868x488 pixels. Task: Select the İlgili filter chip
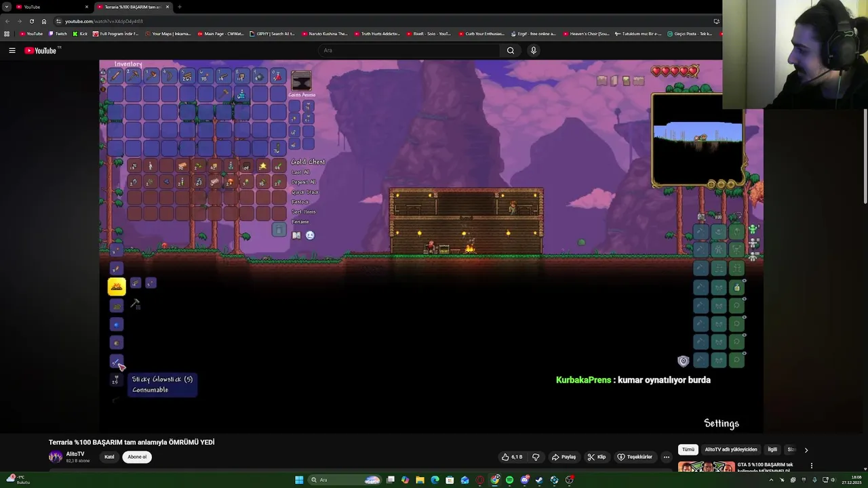pyautogui.click(x=772, y=449)
